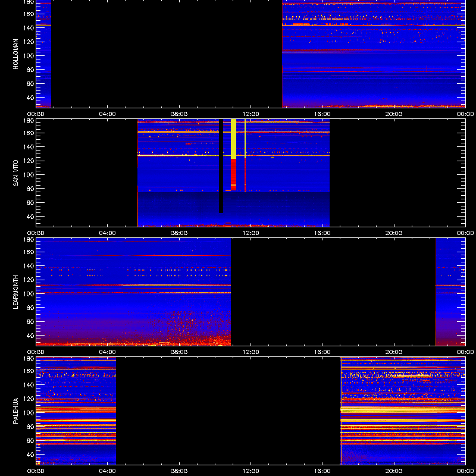Click the 12:00 label under Palehua panel
The width and height of the screenshot is (476, 476).
[250, 471]
